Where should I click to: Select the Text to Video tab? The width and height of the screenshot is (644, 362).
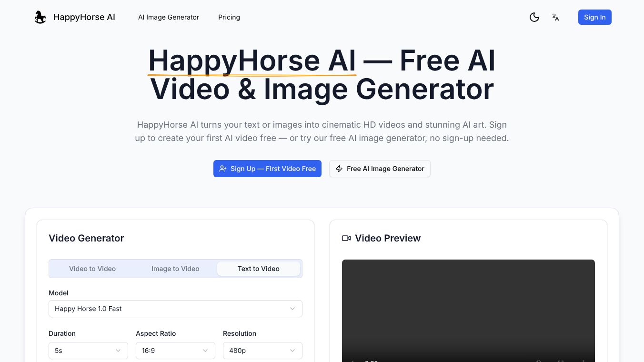pos(259,269)
